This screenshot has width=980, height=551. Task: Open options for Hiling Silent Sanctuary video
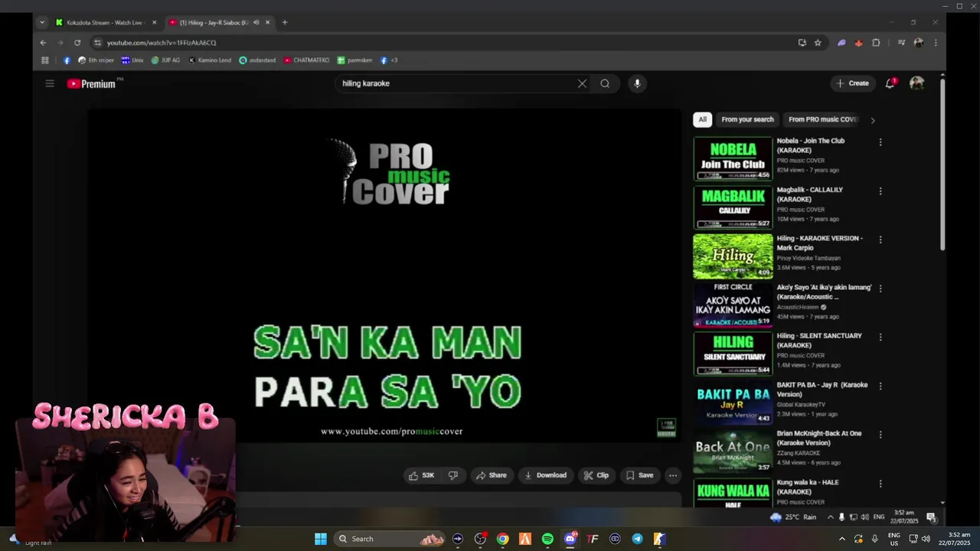click(880, 337)
